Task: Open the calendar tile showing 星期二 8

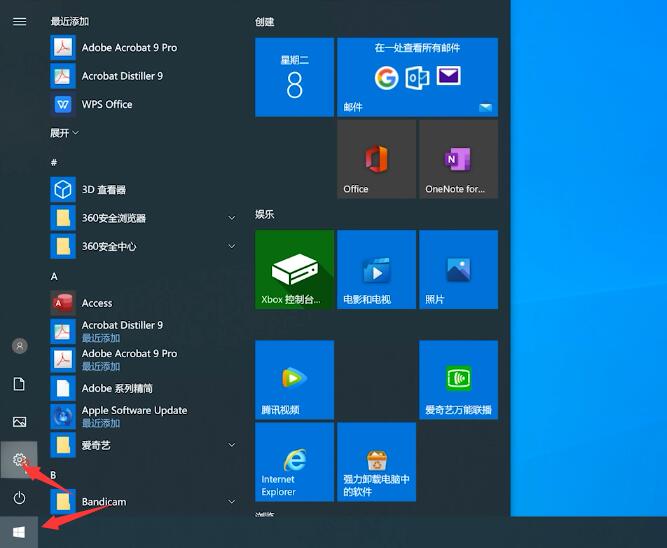Action: pyautogui.click(x=294, y=77)
